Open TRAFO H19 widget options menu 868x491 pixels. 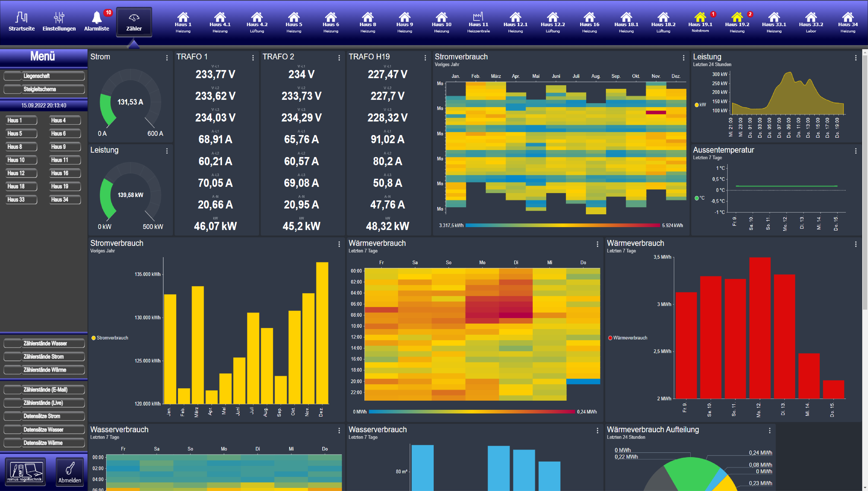click(x=425, y=58)
